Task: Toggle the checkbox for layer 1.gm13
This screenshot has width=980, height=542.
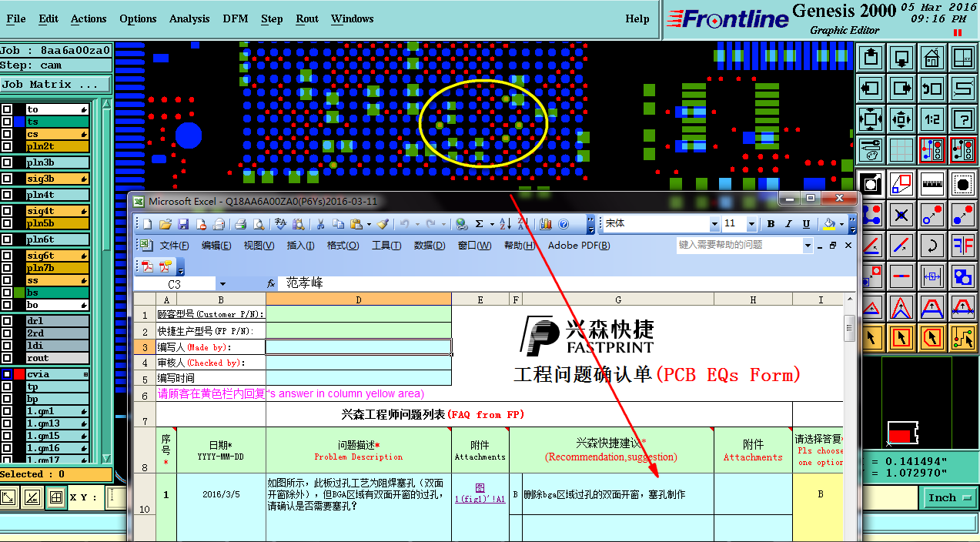Action: coord(7,423)
